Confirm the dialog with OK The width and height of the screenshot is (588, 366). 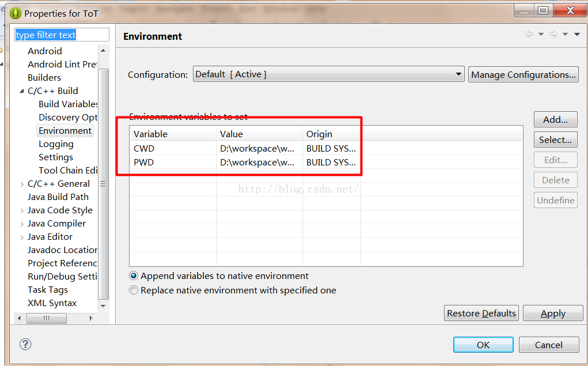point(483,345)
